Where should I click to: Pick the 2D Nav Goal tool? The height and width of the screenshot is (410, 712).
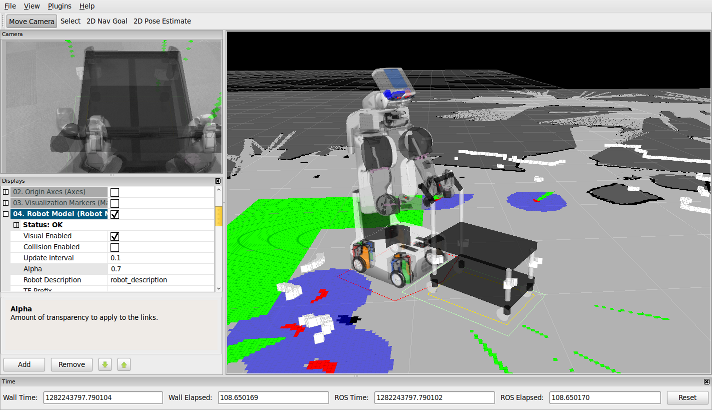107,20
